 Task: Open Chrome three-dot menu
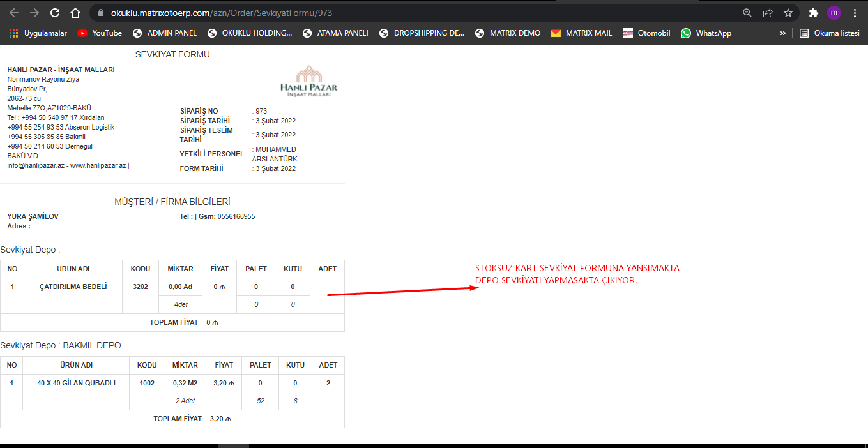coord(855,13)
